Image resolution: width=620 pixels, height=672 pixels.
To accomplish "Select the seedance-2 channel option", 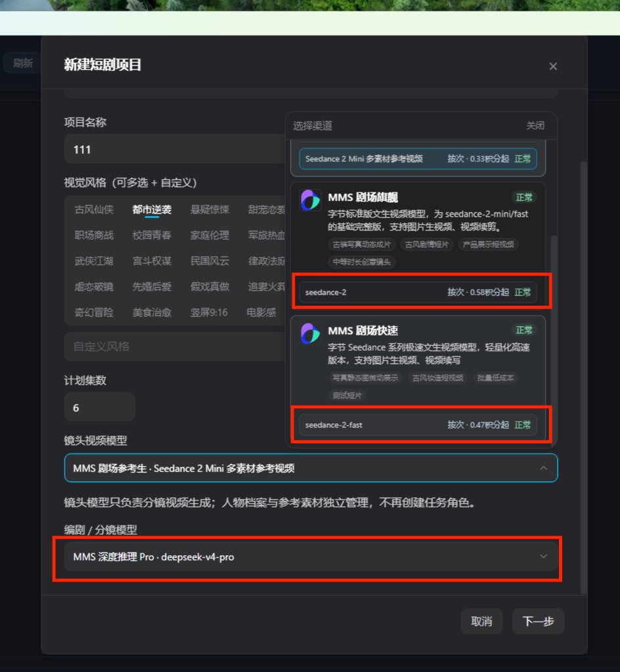I will point(418,292).
